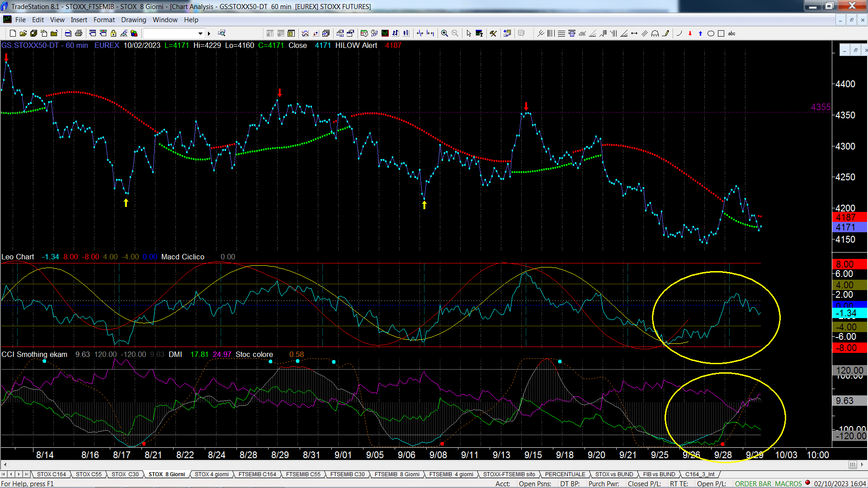Select the yellow pencil drawing tool
The image size is (868, 488).
tap(665, 33)
